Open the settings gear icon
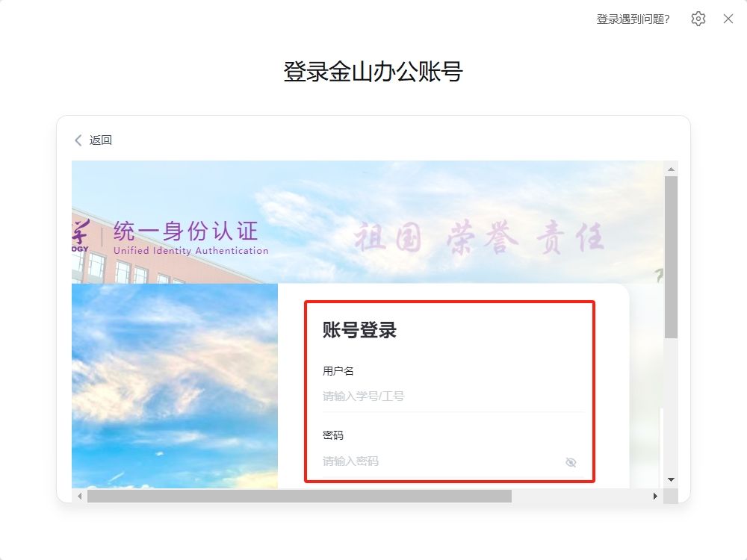Viewport: 747px width, 560px height. 698,19
